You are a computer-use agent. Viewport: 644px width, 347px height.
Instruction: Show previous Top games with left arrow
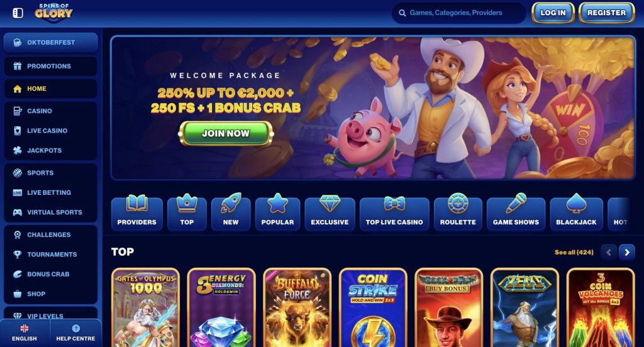coord(609,253)
